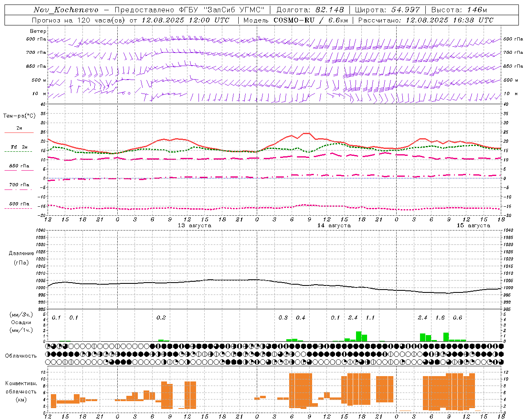This screenshot has width=525, height=420.
Task: Click the 'Тем-ра(°C)' temperature panel label
Action: (x=19, y=116)
